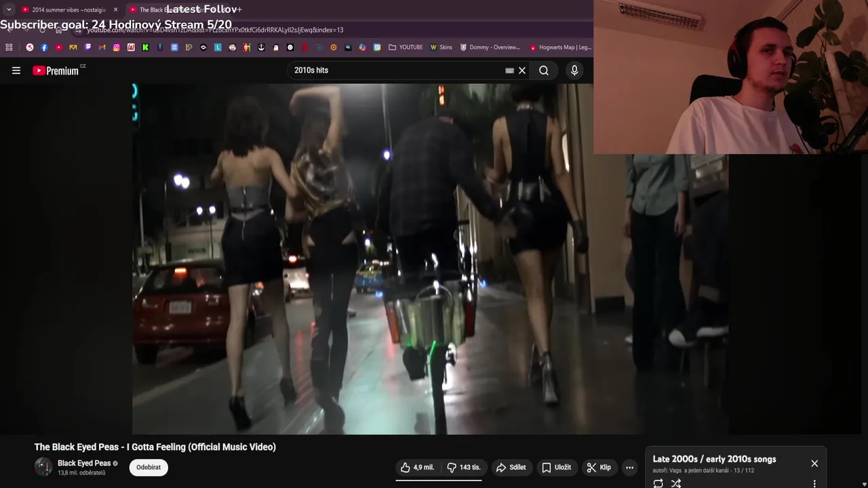The image size is (868, 488).
Task: Open the on-screen keyboard in search box
Action: pyautogui.click(x=509, y=70)
